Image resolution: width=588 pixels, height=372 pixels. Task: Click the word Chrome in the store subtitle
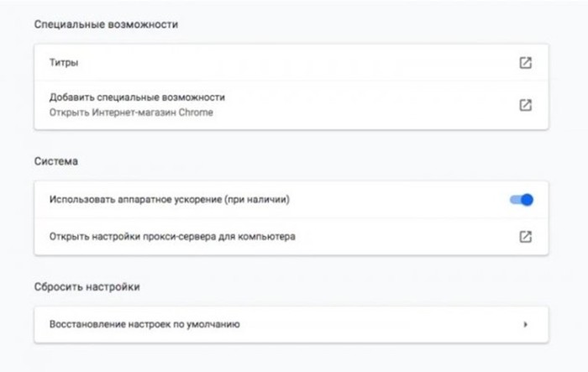(196, 113)
